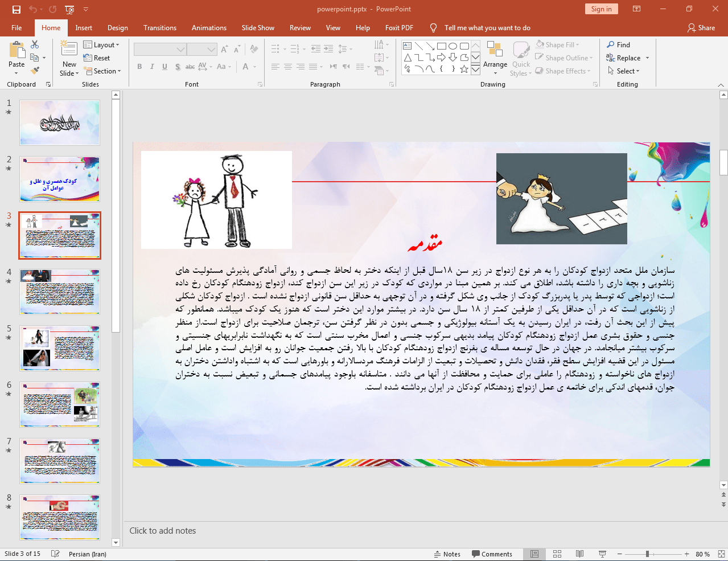Screen dimensions: 728x561
Task: Open the File tab
Action: pos(17,28)
